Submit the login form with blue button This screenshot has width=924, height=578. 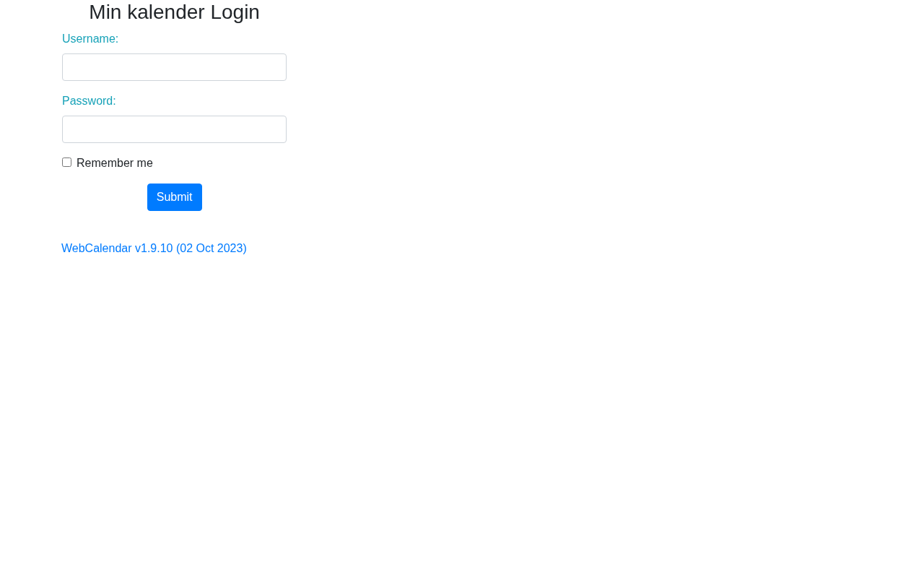coord(175,197)
